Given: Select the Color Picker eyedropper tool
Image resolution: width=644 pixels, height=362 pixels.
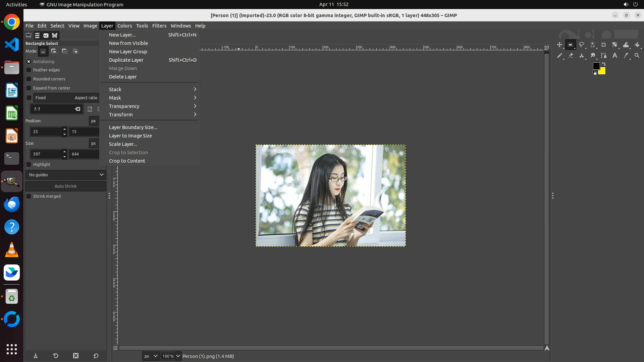Looking at the screenshot, I should pyautogui.click(x=626, y=56).
